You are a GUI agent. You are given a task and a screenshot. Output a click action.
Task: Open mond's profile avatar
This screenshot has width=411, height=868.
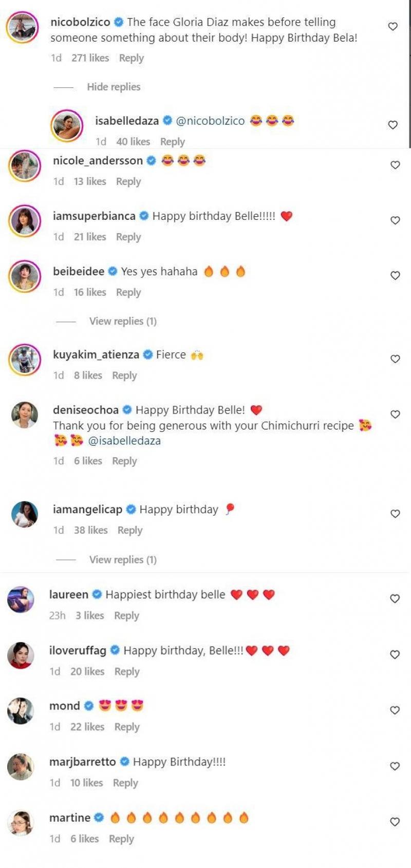[21, 711]
